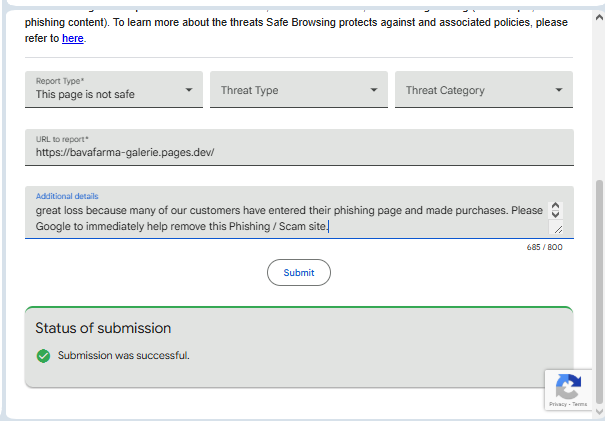
Task: Click the textarea resize handle
Action: (x=557, y=229)
